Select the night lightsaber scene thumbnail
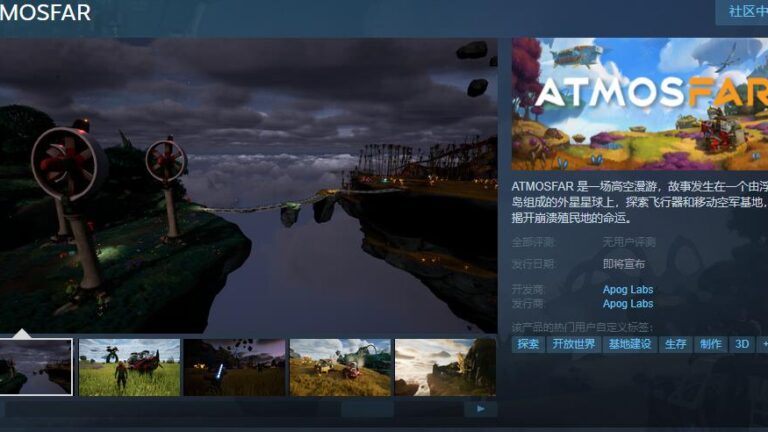 [235, 367]
